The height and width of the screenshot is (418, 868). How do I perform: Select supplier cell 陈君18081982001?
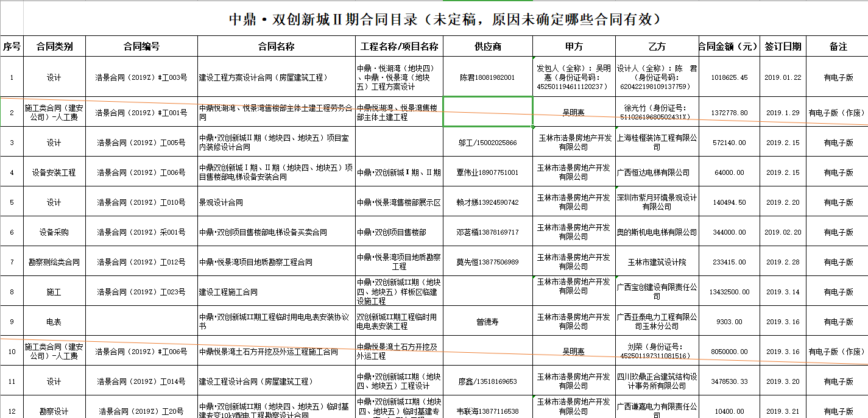488,77
